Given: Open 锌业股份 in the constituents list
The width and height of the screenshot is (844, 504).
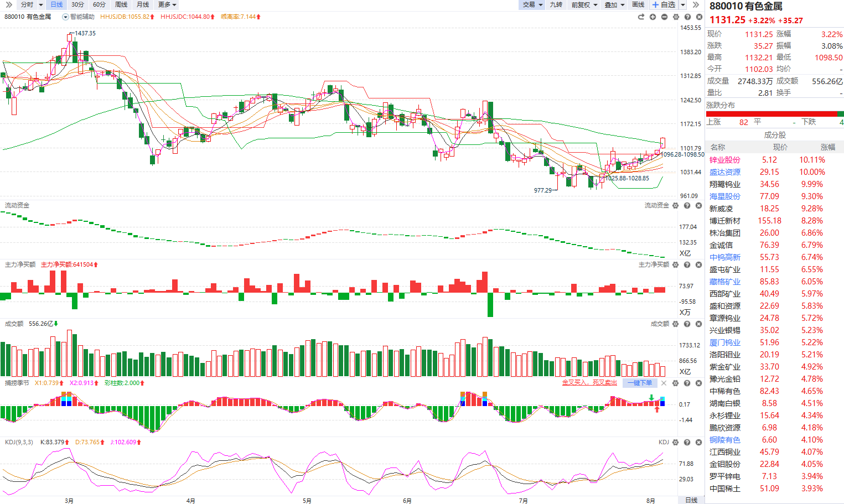Looking at the screenshot, I should point(724,160).
